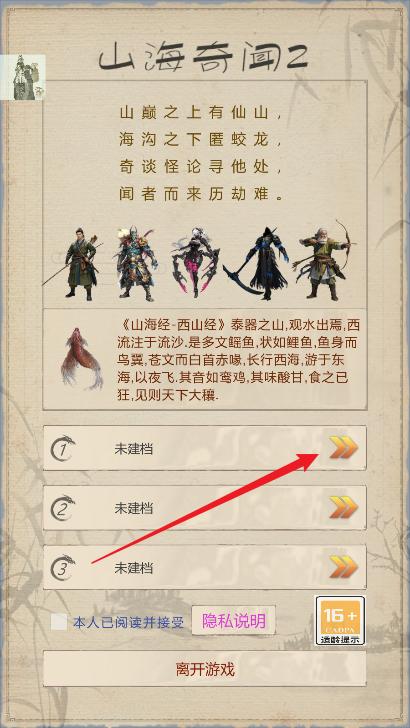This screenshot has width=410, height=728.
Task: Click the white-haired spider-legged female character
Action: coord(195,263)
